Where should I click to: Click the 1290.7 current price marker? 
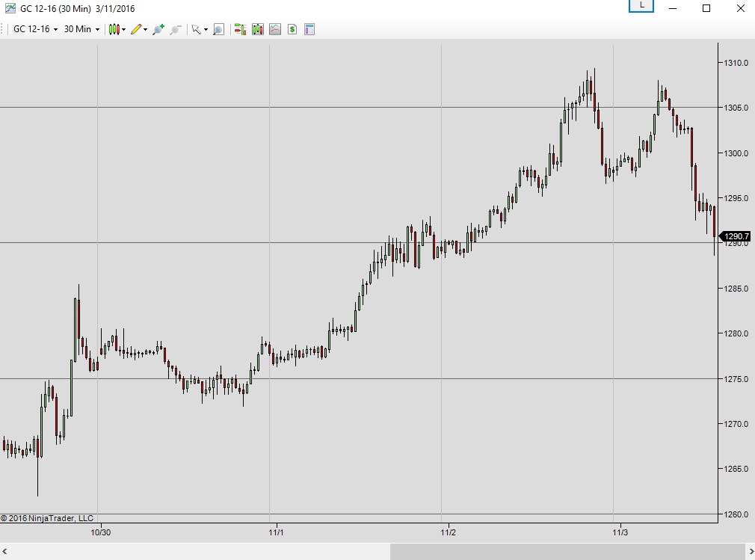tap(735, 236)
